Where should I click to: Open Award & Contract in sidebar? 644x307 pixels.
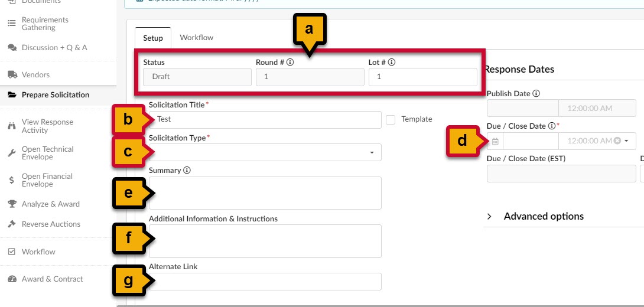[x=52, y=279]
